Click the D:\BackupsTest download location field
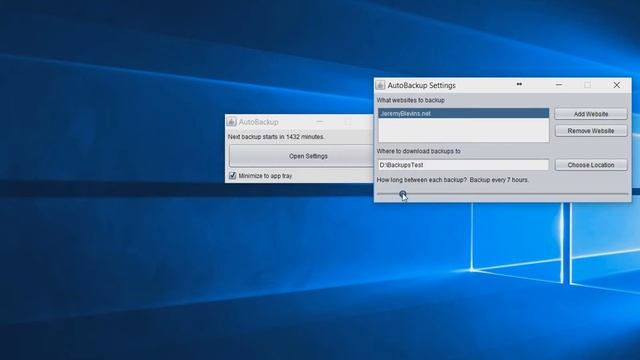 coord(463,165)
